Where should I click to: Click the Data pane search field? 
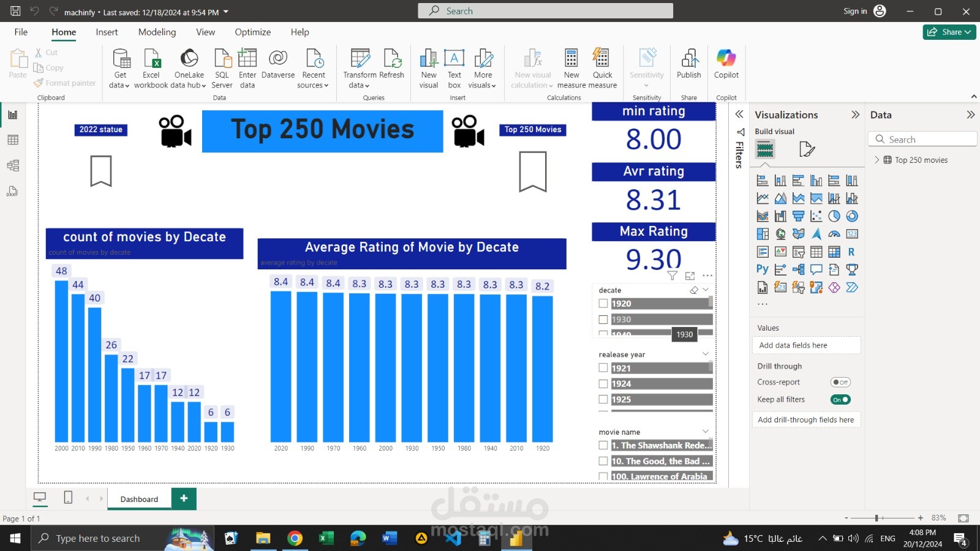[922, 140]
